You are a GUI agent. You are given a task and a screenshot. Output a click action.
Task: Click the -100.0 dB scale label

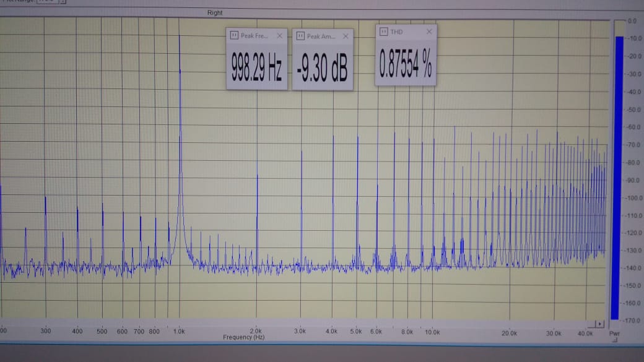[633, 198]
